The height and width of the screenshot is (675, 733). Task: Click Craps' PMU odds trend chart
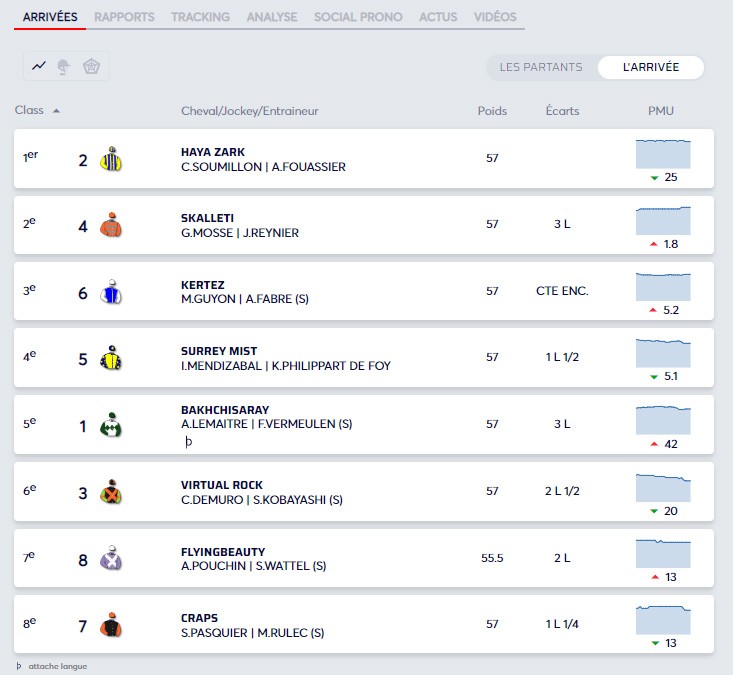663,621
